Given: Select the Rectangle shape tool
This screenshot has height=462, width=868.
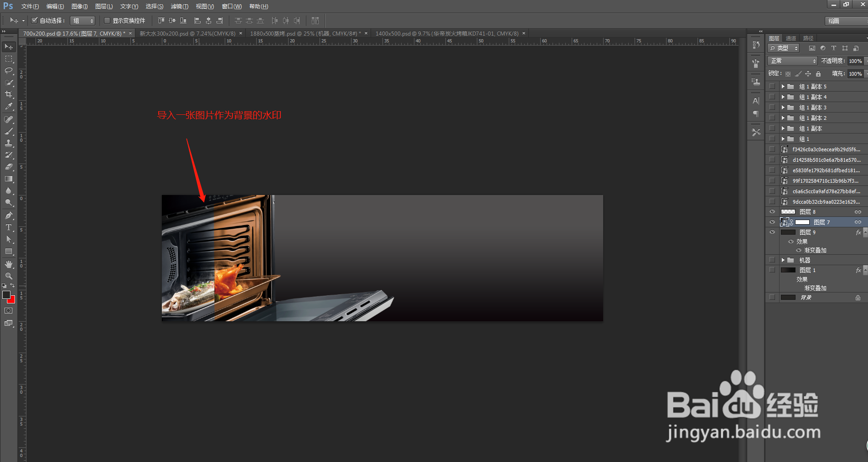Looking at the screenshot, I should pos(9,251).
